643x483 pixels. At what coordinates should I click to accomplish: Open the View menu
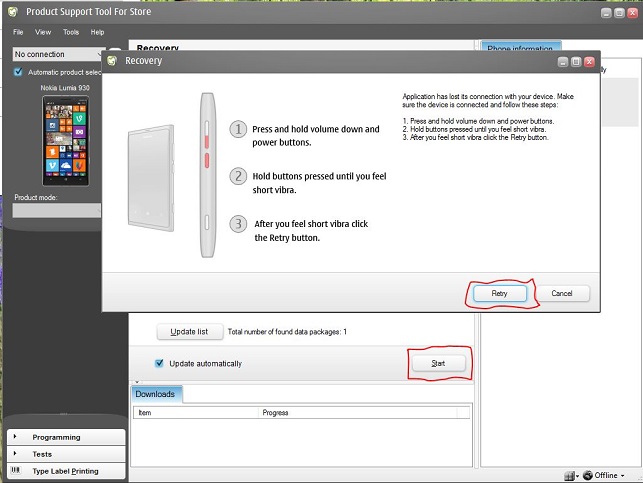coord(43,32)
